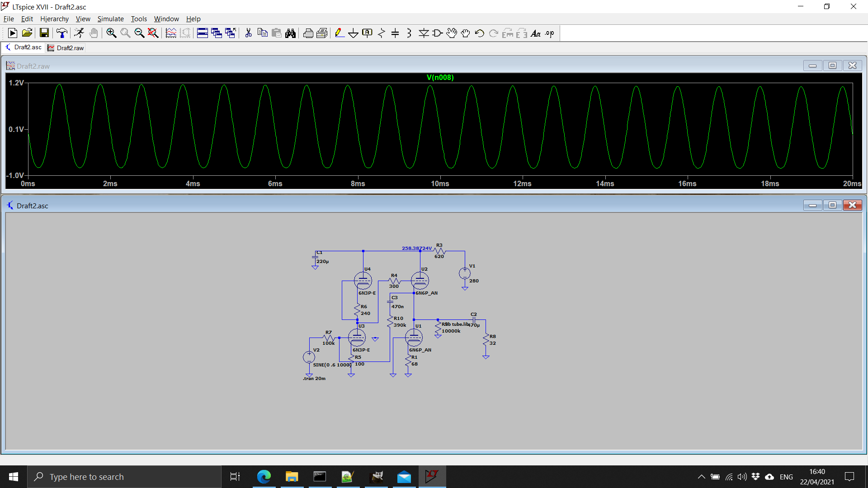Image resolution: width=868 pixels, height=488 pixels.
Task: Open File Explorer from taskbar
Action: (x=292, y=477)
